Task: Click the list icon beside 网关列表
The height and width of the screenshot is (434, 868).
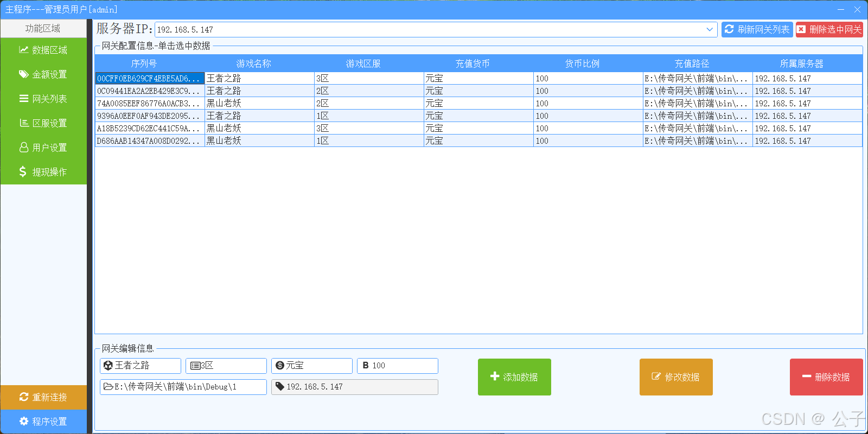Action: click(x=23, y=99)
